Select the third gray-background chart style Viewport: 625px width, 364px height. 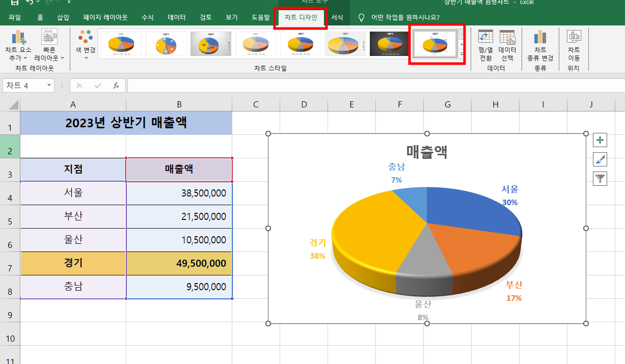coord(211,44)
